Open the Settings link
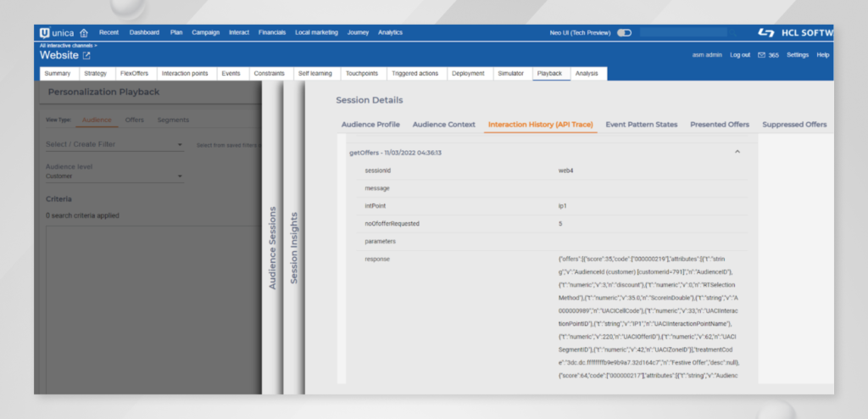This screenshot has width=868, height=419. click(x=797, y=55)
